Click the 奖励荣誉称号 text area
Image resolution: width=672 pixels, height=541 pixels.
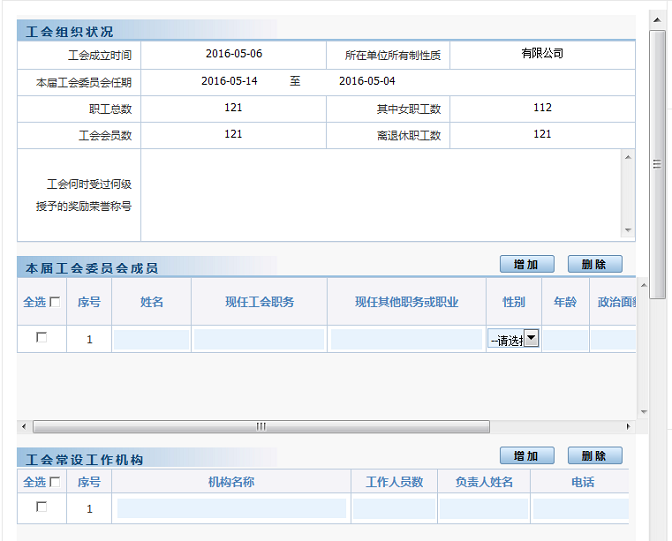(381, 195)
